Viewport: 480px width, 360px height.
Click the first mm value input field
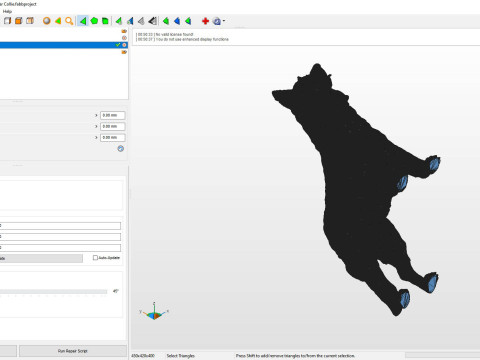113,115
